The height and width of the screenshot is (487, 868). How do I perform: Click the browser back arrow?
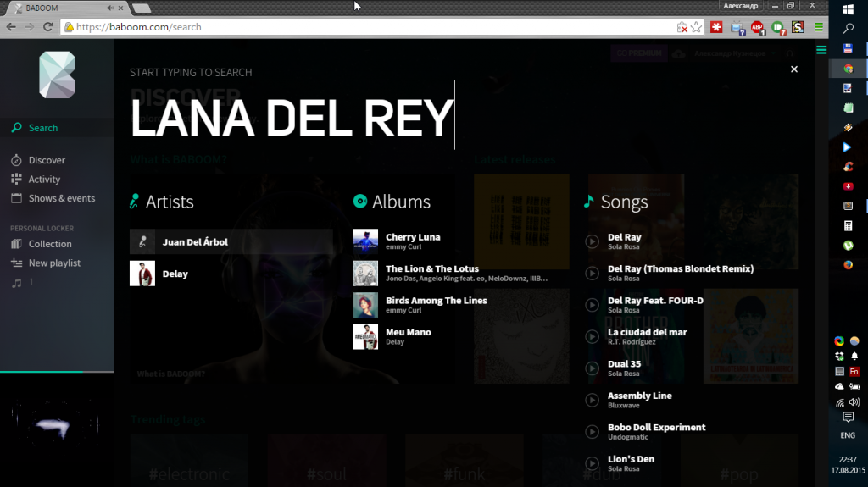click(11, 26)
